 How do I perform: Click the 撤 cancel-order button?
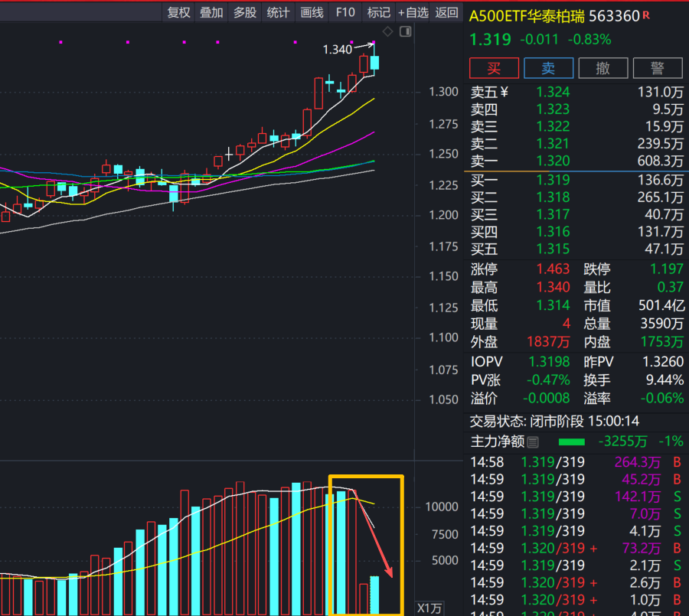point(603,68)
